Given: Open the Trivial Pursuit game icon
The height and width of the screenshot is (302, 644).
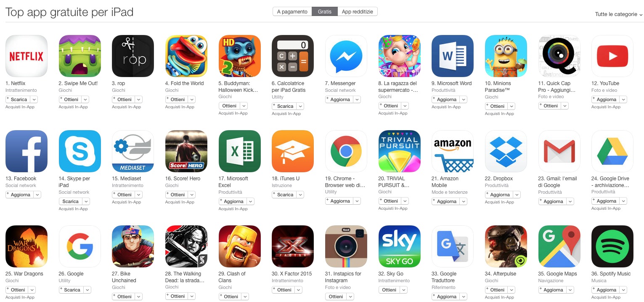Looking at the screenshot, I should (x=400, y=151).
